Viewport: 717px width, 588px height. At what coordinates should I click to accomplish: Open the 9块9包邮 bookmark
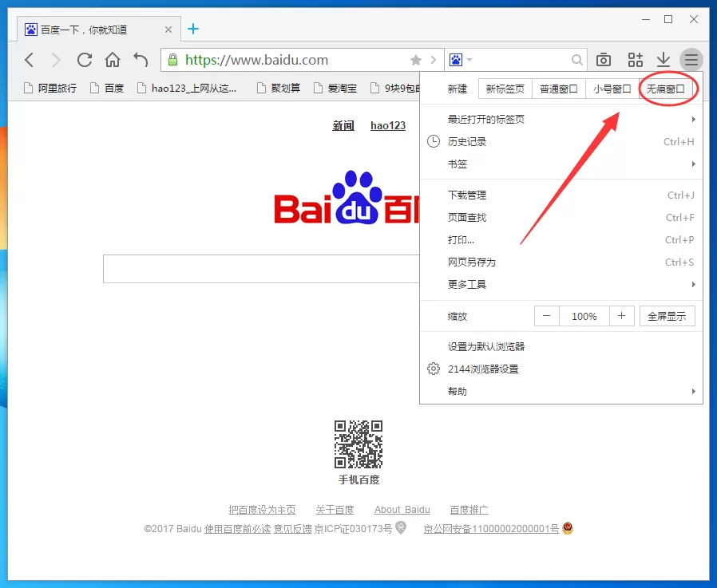point(395,88)
